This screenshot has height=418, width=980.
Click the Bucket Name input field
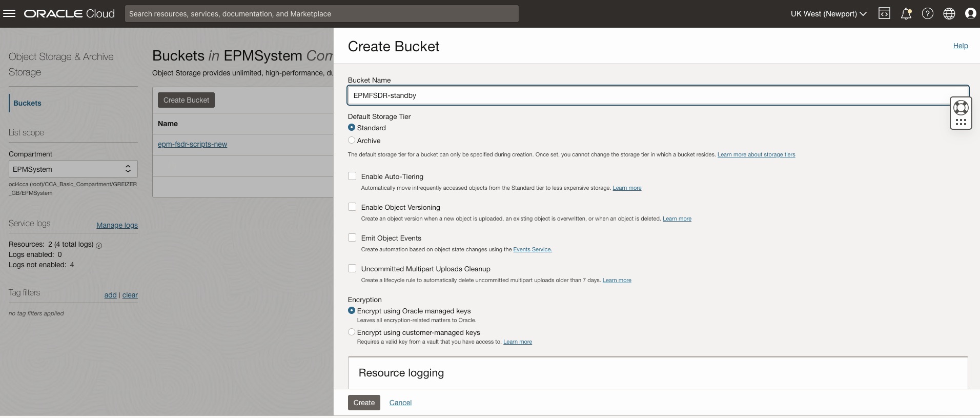[x=658, y=95]
